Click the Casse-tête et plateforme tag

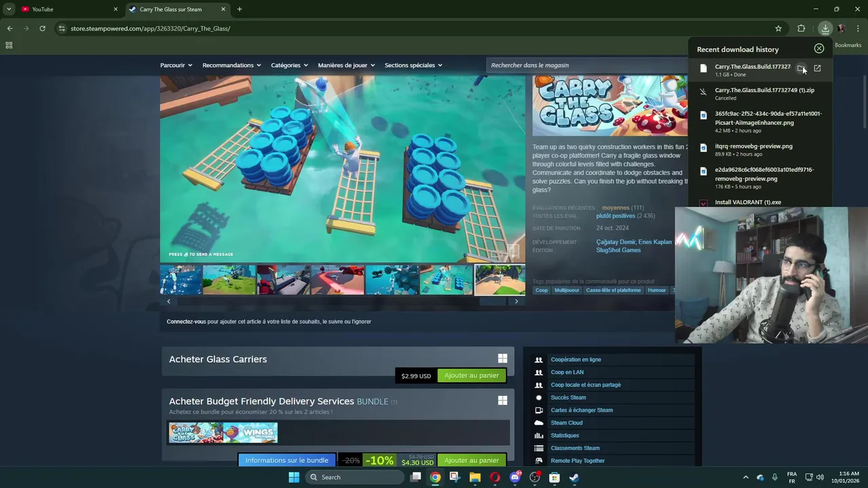pos(614,290)
